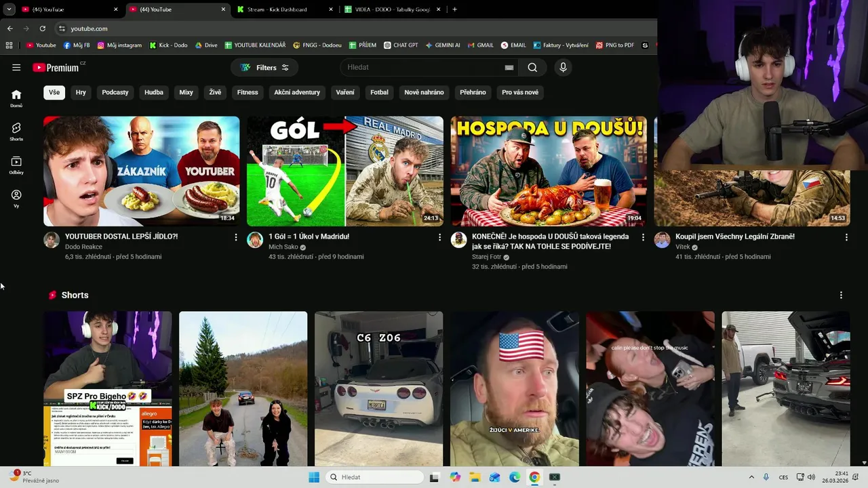Open the Starej Fotr channel name
Image resolution: width=868 pixels, height=488 pixels.
click(486, 257)
